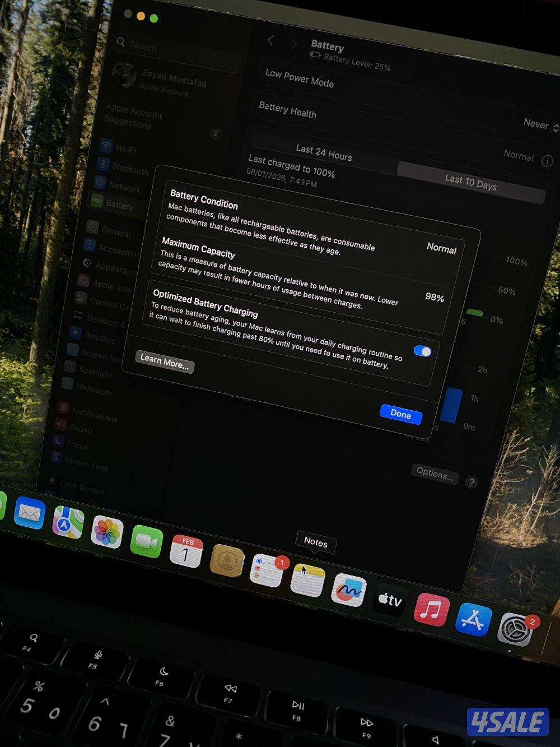
Task: Open FaceTime from the Dock
Action: click(x=146, y=542)
